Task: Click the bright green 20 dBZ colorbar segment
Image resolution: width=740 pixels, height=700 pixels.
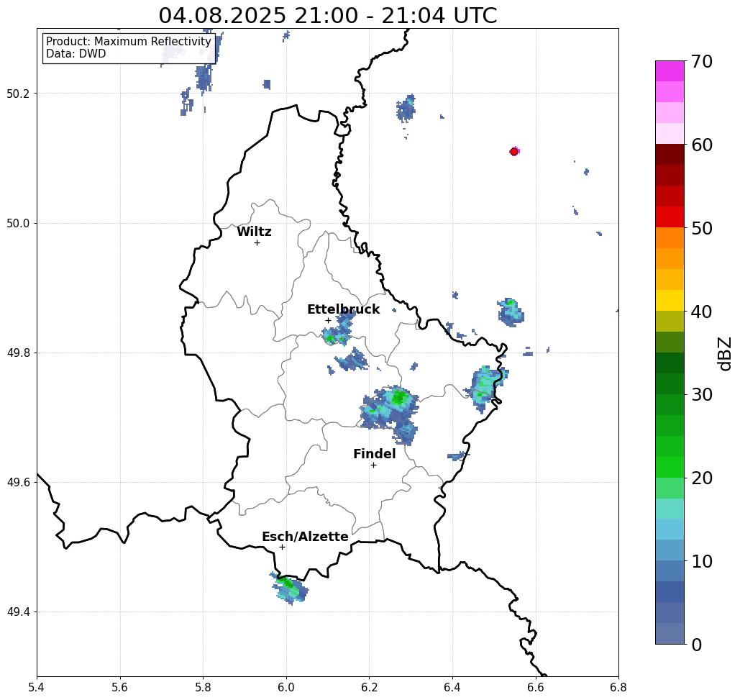Action: [670, 468]
